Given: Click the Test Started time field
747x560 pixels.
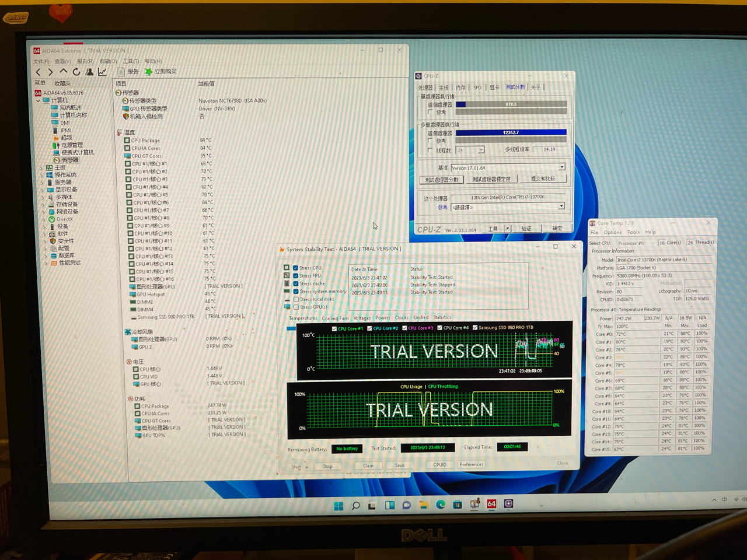Looking at the screenshot, I should (427, 448).
